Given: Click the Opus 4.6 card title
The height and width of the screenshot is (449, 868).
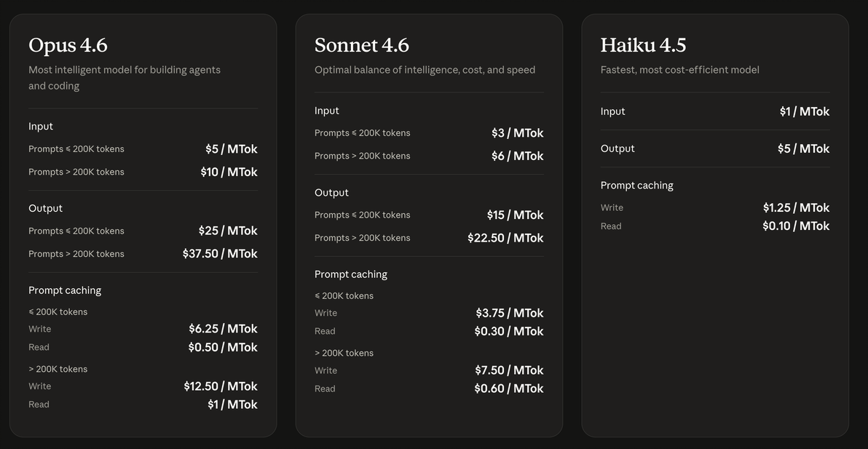Looking at the screenshot, I should (x=68, y=45).
